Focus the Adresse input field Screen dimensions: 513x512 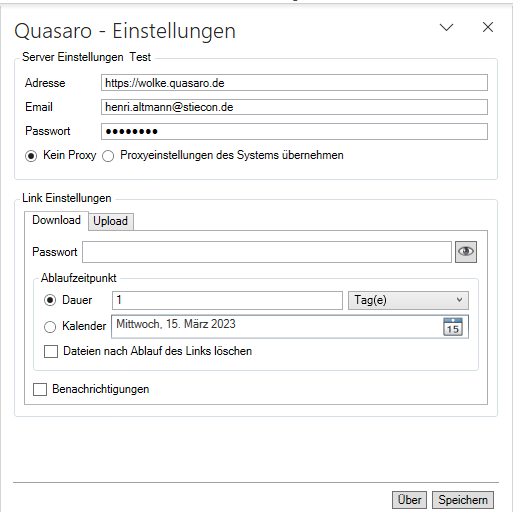(294, 83)
